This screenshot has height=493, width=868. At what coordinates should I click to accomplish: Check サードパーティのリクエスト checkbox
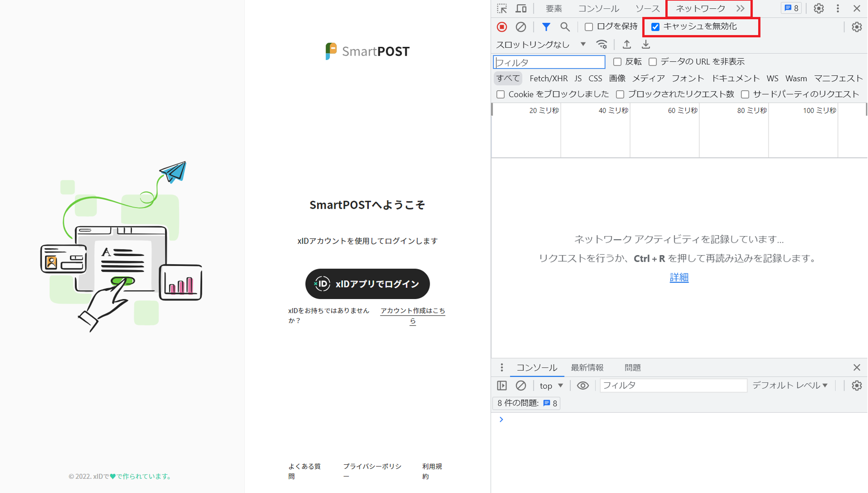[x=745, y=94]
